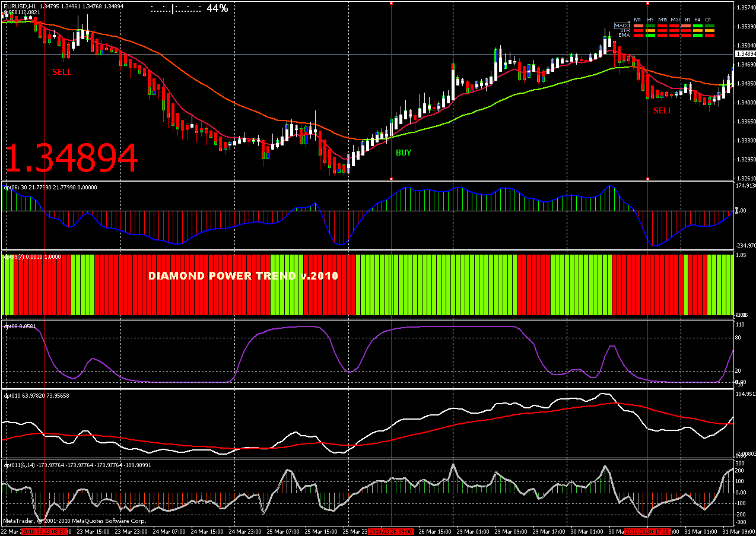Screen dimensions: 756x536
Task: Select the selected MACD row label
Action: coord(622,26)
